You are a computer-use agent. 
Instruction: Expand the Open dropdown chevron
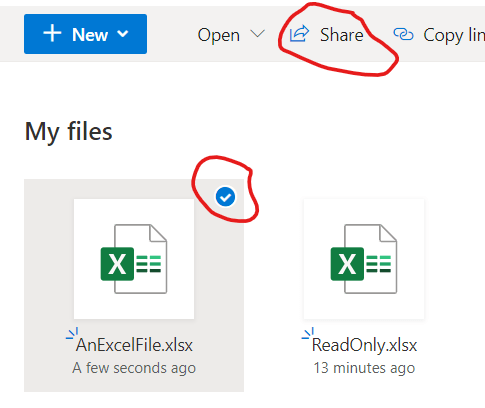(257, 34)
